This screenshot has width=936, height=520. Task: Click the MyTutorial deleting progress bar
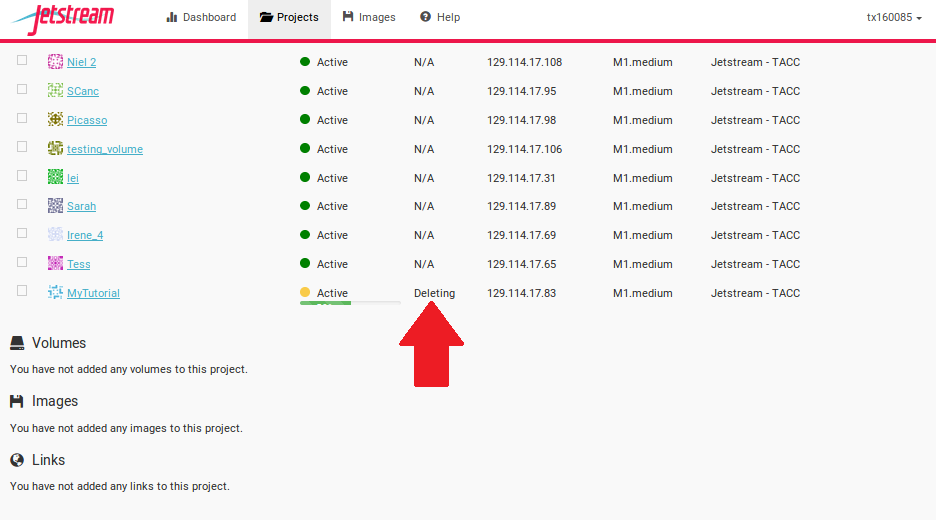pyautogui.click(x=350, y=303)
